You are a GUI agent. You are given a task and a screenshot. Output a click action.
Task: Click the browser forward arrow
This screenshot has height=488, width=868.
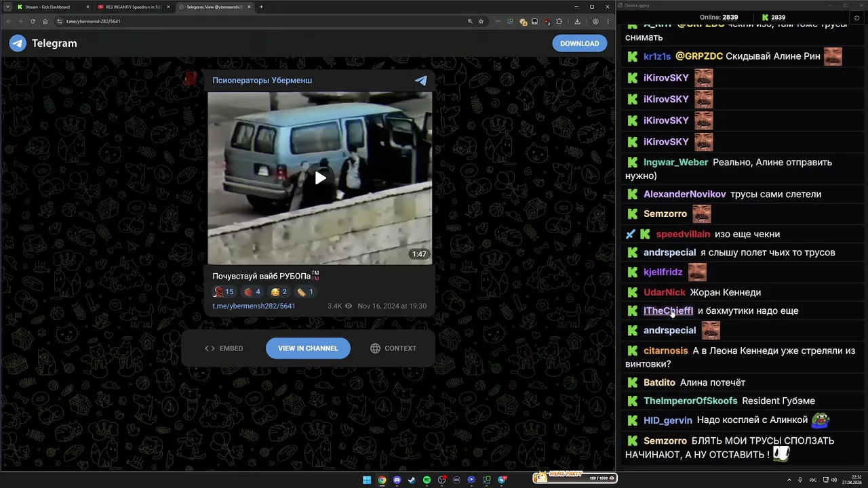tap(21, 21)
